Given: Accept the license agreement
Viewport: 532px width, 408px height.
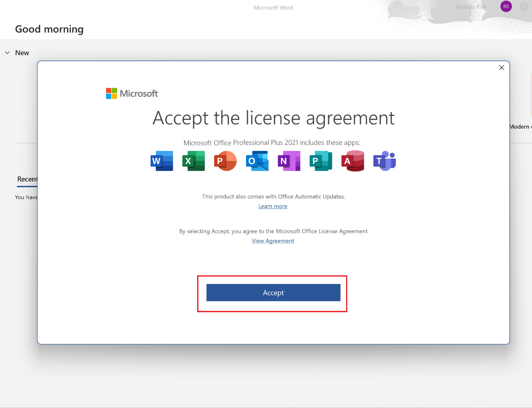Looking at the screenshot, I should click(273, 293).
